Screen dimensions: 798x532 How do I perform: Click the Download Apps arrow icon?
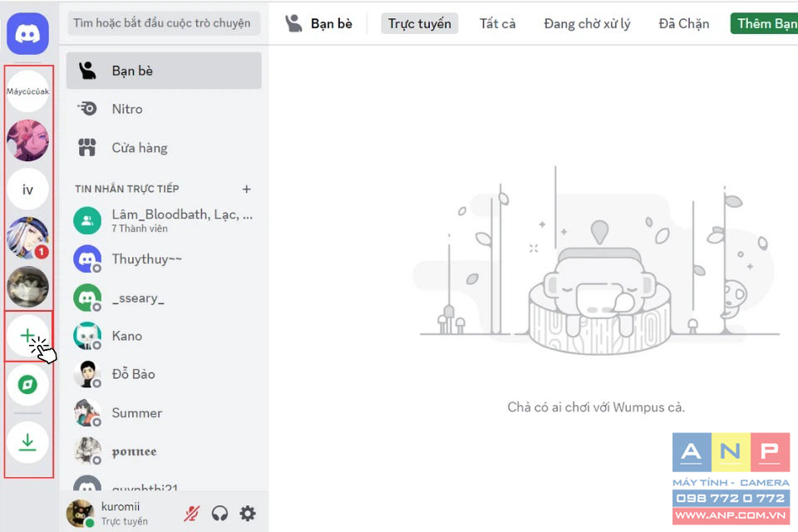(27, 442)
